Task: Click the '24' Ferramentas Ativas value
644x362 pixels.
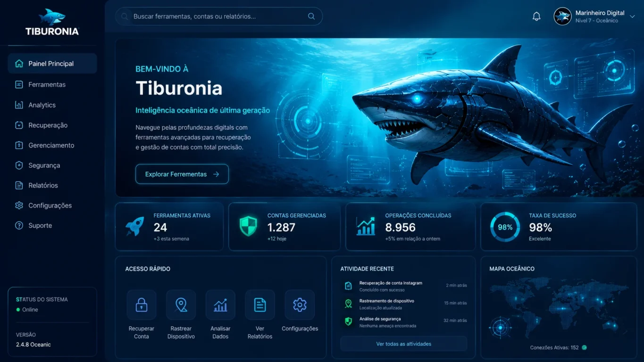Action: (160, 227)
